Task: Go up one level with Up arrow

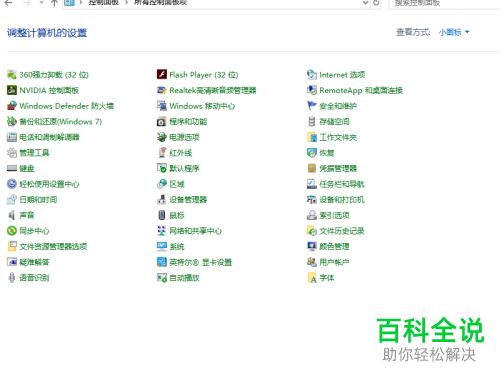Action: [54, 3]
